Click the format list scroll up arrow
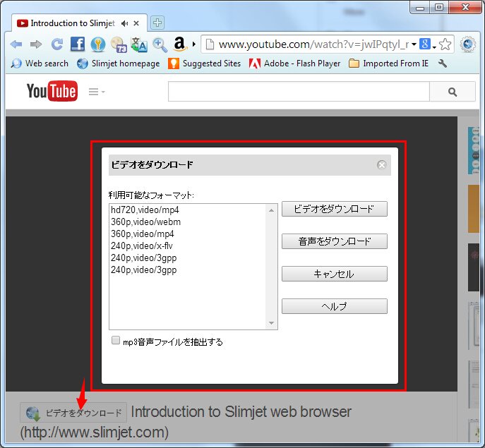485x448 pixels. [x=271, y=210]
